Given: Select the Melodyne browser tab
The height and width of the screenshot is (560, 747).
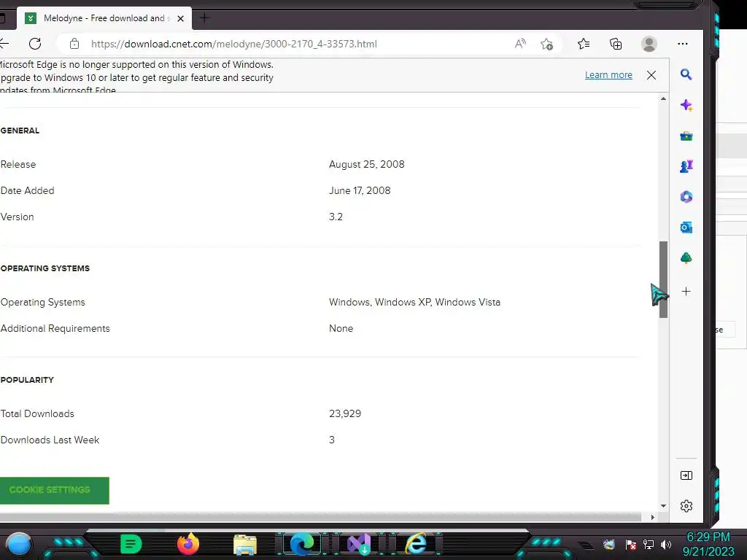Looking at the screenshot, I should coord(104,18).
